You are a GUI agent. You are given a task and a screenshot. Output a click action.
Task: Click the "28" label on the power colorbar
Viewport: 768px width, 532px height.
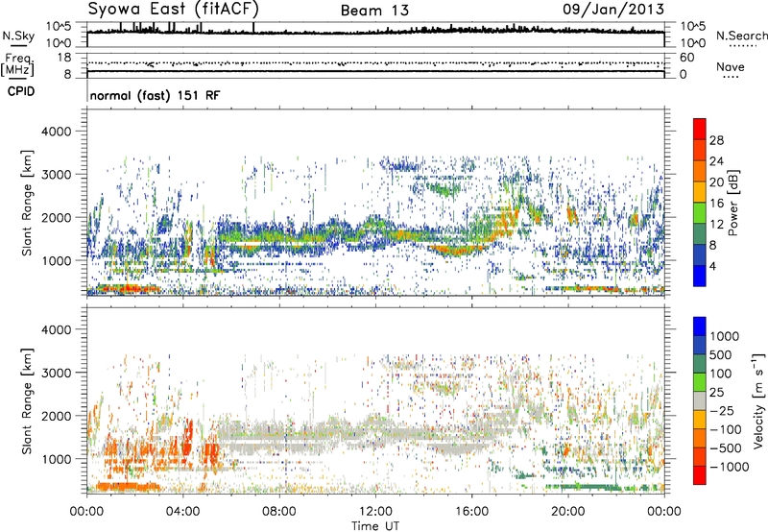coord(716,140)
